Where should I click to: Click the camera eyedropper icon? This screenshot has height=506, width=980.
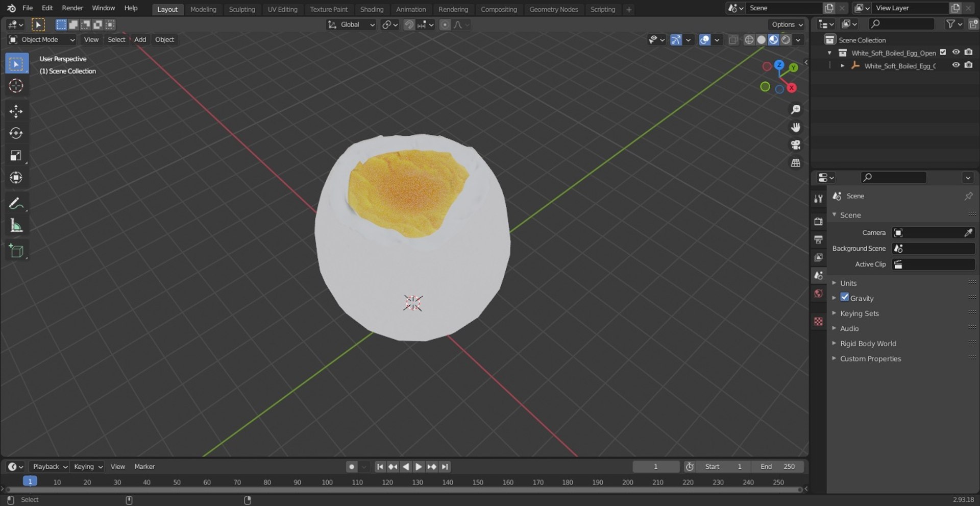tap(968, 233)
